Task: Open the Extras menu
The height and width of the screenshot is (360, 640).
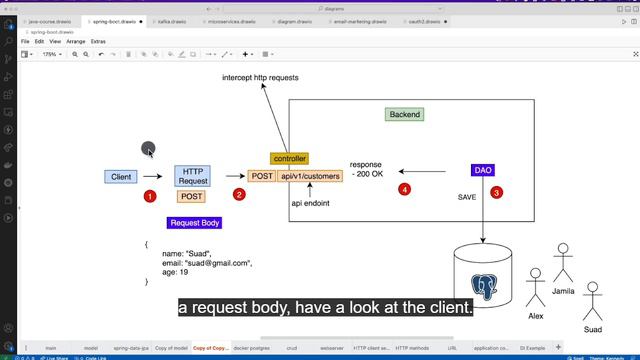Action: tap(98, 42)
